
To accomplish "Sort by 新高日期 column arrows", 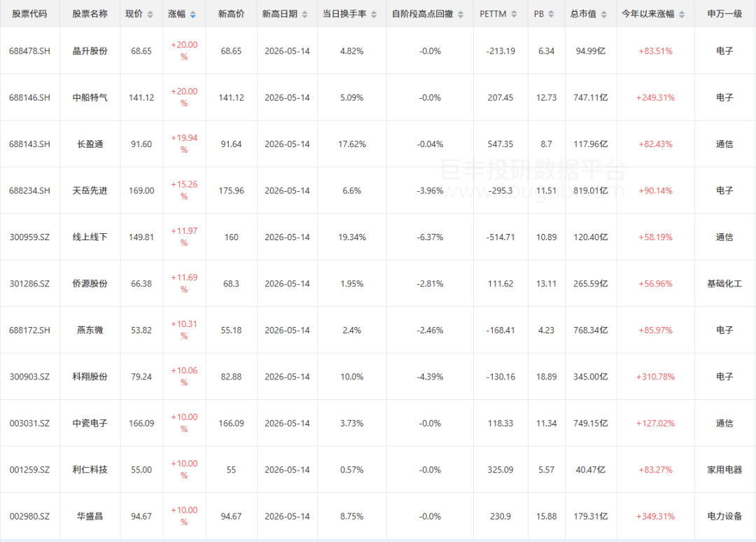I will [304, 15].
